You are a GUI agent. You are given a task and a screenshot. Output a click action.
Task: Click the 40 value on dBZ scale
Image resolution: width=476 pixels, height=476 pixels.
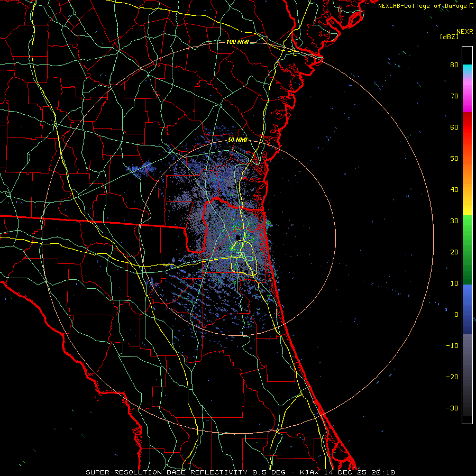[454, 190]
